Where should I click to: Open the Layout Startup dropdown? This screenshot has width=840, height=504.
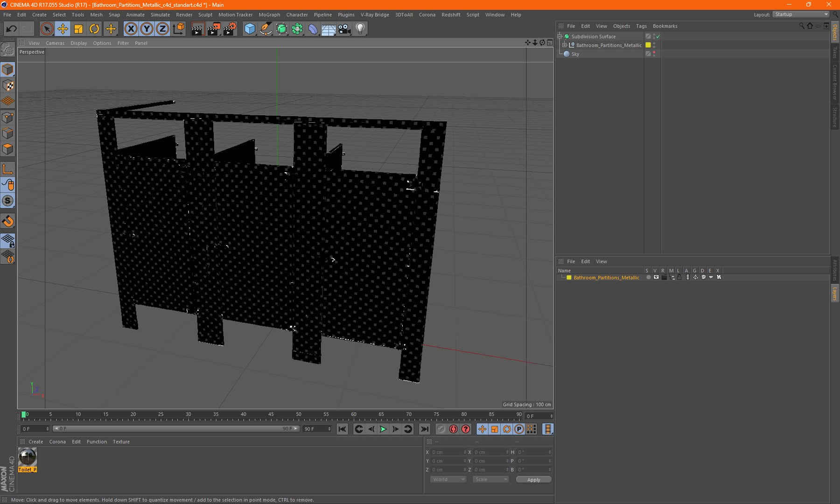(800, 14)
